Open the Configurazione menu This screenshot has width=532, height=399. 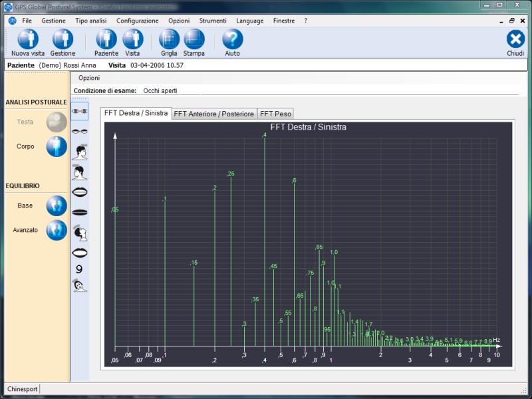[137, 21]
